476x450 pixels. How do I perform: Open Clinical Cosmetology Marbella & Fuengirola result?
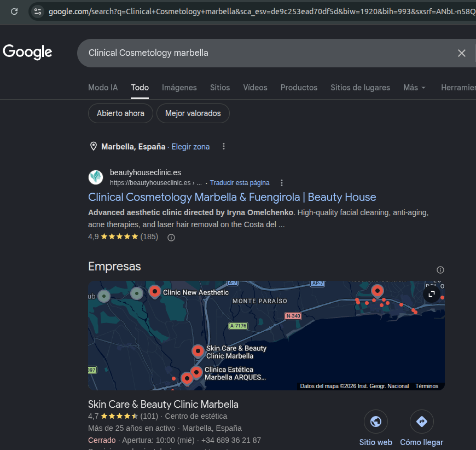(232, 197)
